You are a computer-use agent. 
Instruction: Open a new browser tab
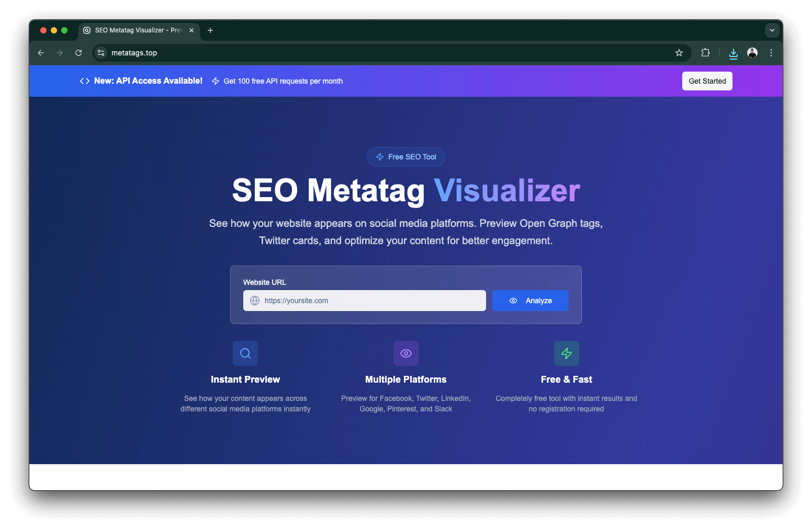click(210, 30)
